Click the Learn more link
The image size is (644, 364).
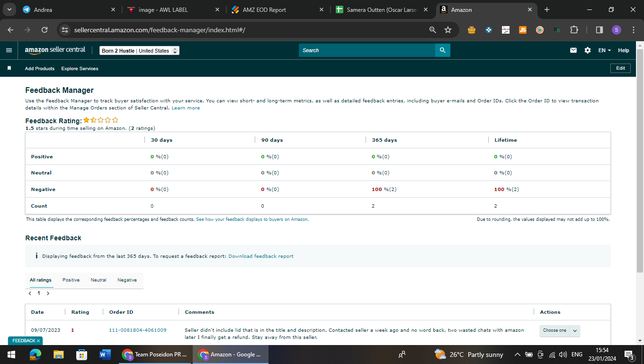186,108
